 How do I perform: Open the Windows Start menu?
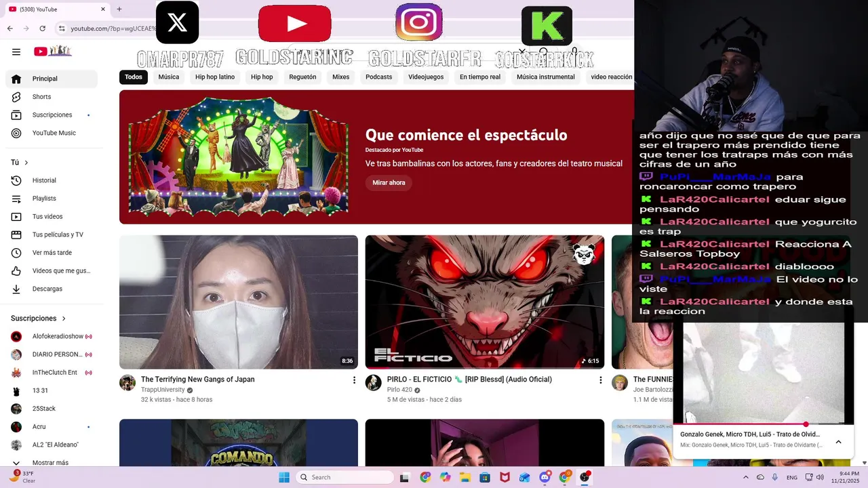pos(284,477)
